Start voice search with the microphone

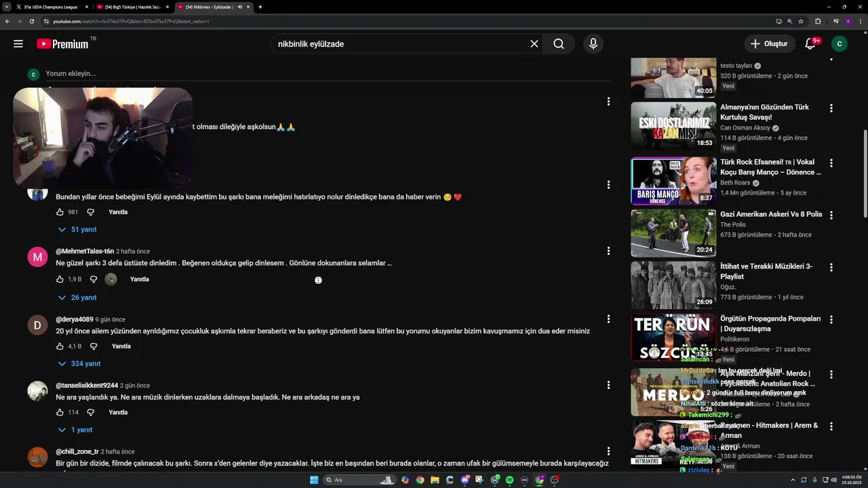(x=593, y=44)
